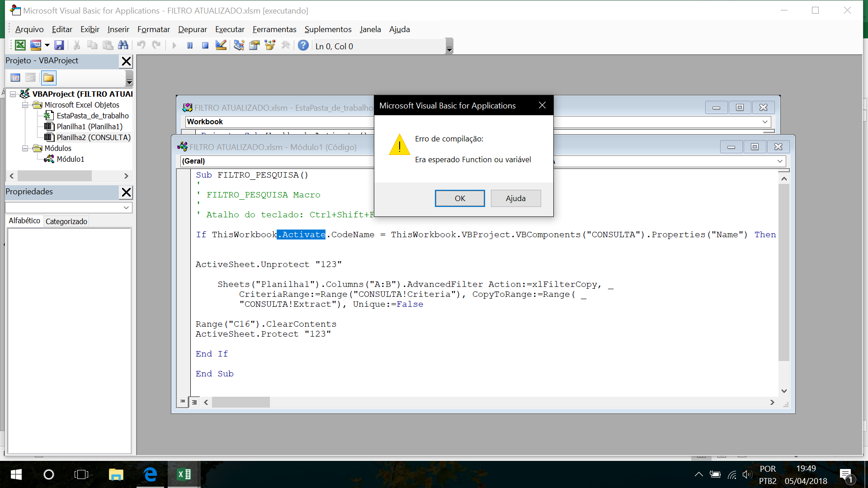Toggle Folders icon in Project panel
Image resolution: width=868 pixels, height=488 pixels.
pos(48,78)
